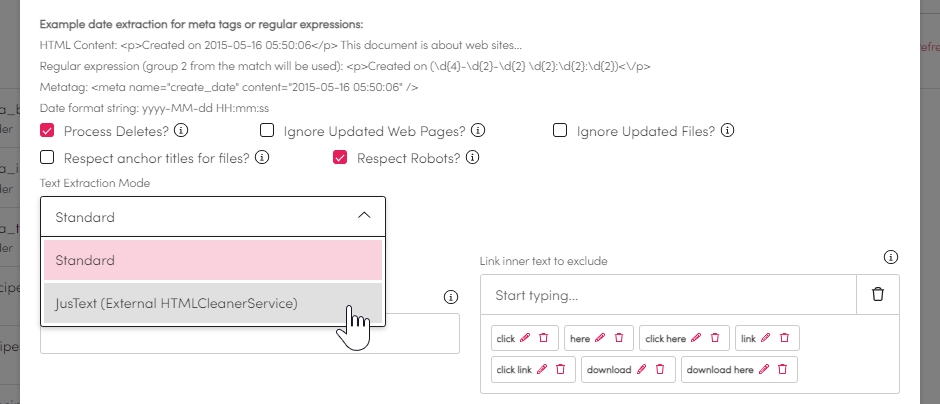This screenshot has height=404, width=940.
Task: Enable Ignore Updated Web Pages checkbox
Action: click(267, 131)
